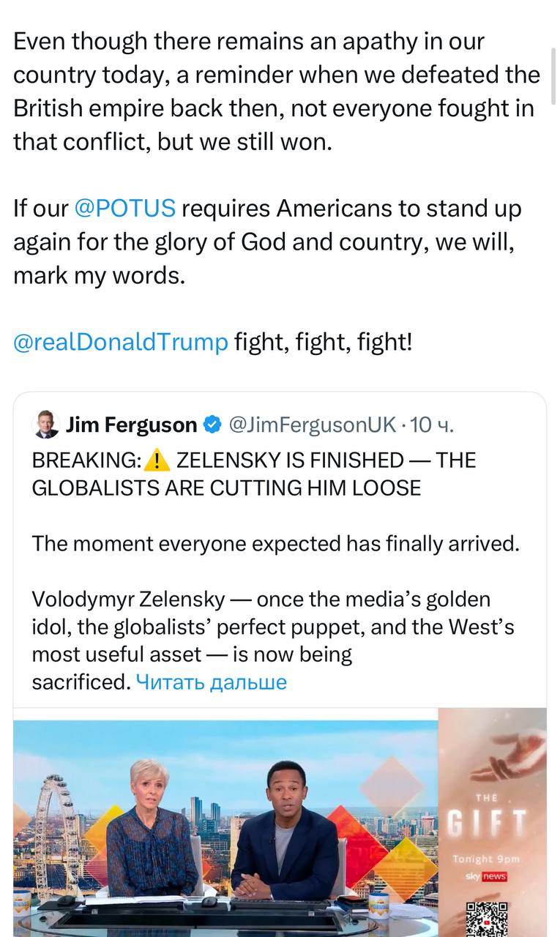
Task: Open the @JimFergusonUK handle
Action: pyautogui.click(x=313, y=425)
